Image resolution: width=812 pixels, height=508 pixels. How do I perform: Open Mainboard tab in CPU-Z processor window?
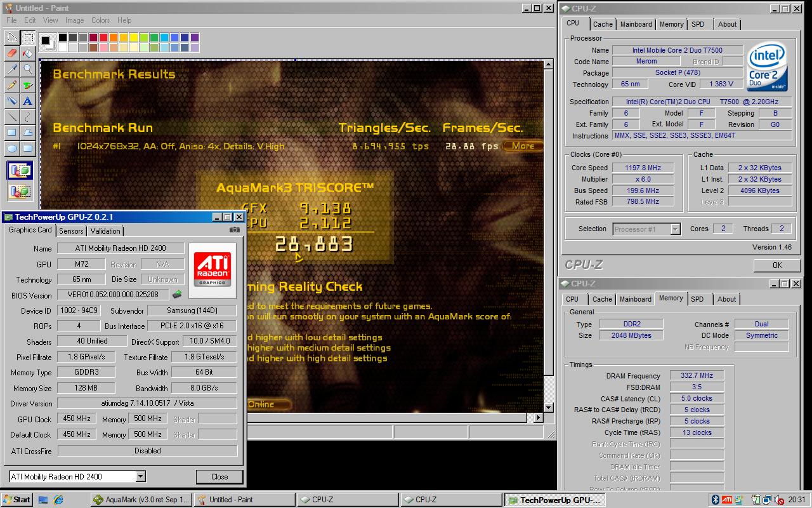[636, 24]
